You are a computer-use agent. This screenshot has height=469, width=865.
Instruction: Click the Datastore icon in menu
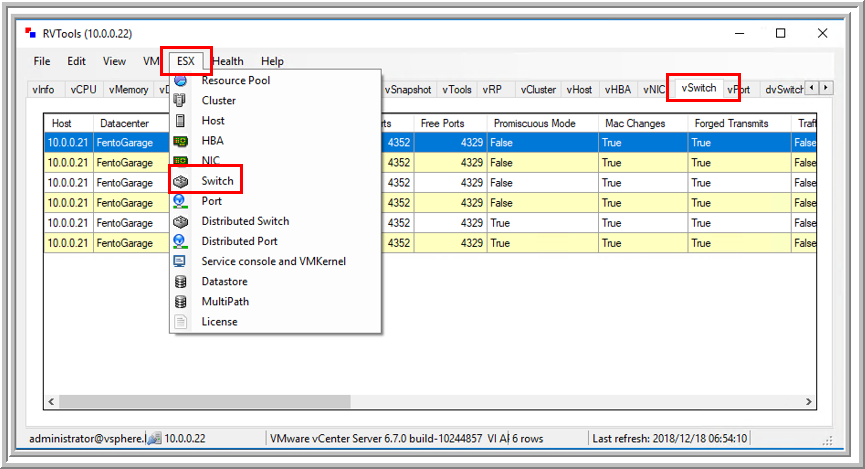point(181,281)
